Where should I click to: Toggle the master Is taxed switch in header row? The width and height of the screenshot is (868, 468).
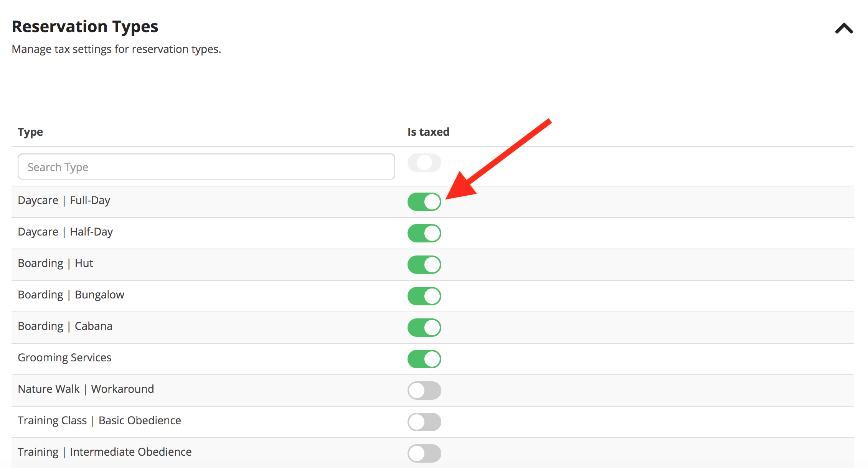coord(424,162)
